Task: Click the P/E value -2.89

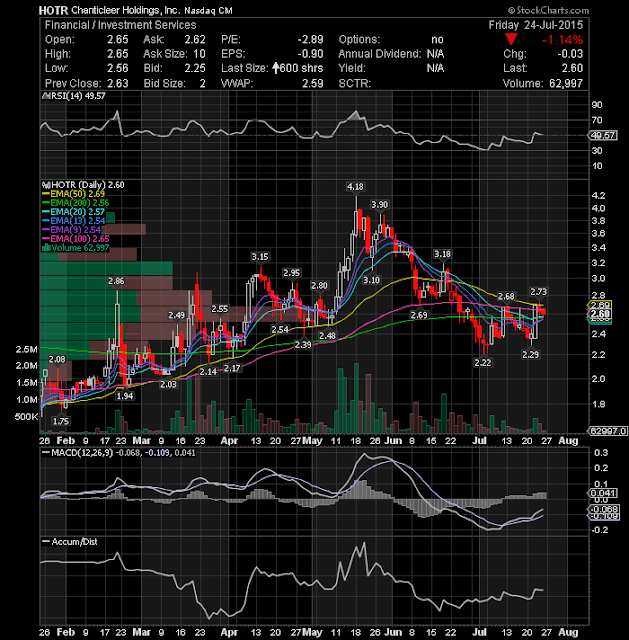Action: tap(310, 40)
